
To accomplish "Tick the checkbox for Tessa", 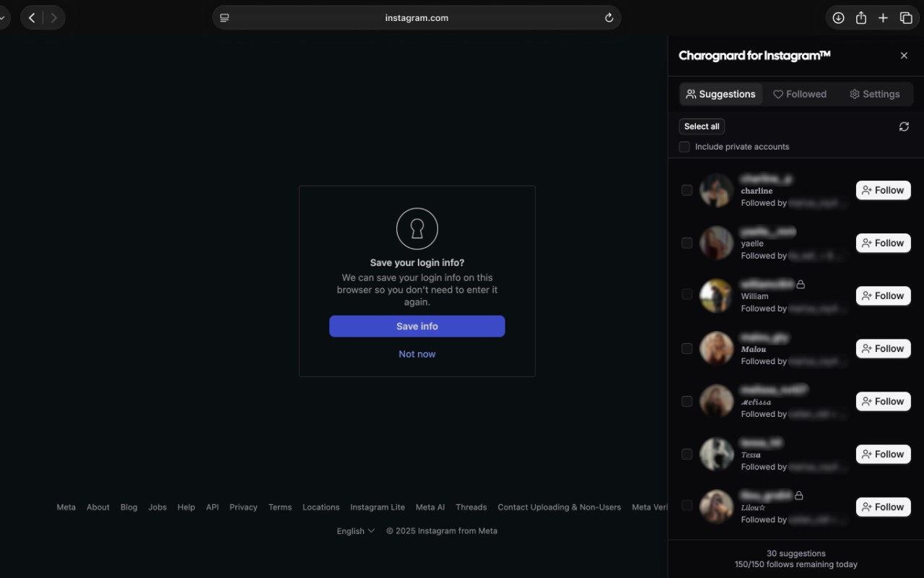I will click(x=687, y=454).
